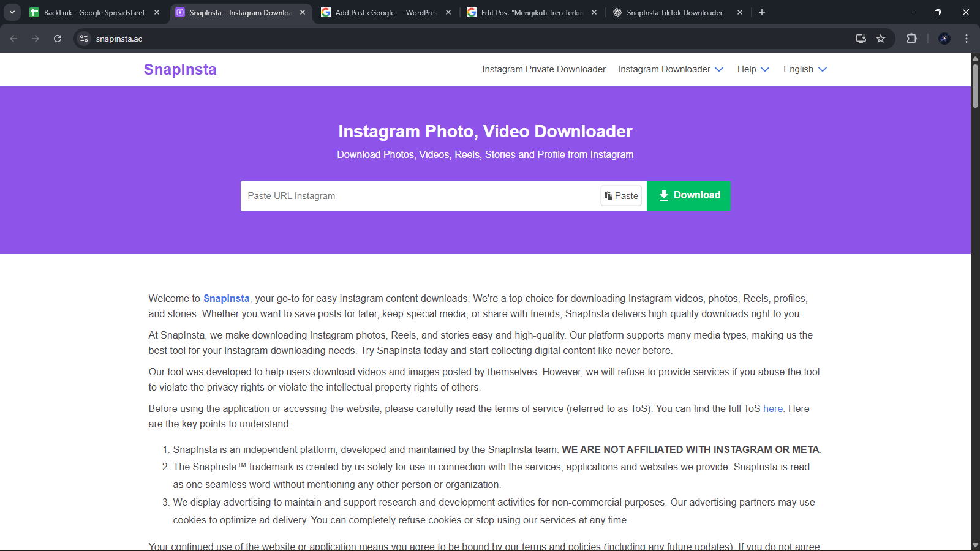Viewport: 980px width, 551px height.
Task: Open the English language dropdown
Action: [x=804, y=69]
